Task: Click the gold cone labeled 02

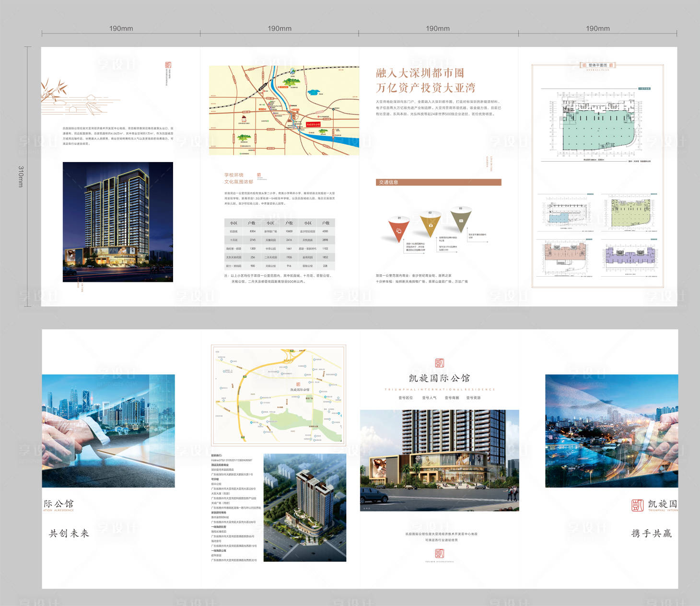Action: coord(430,224)
